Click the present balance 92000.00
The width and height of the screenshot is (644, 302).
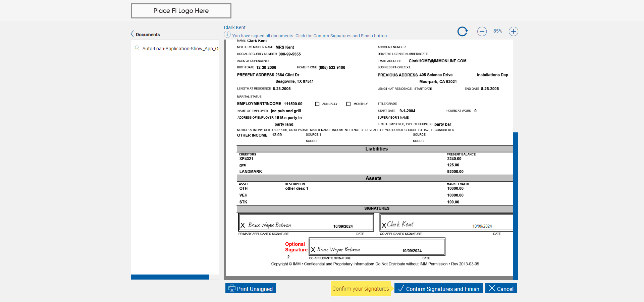[x=455, y=172]
